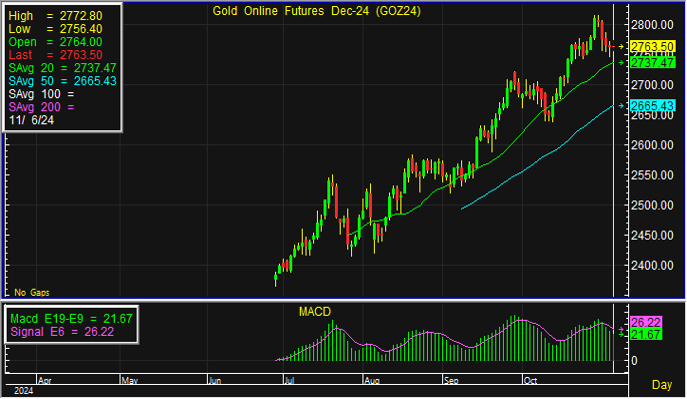Click the 'Sep' time axis label

451,381
